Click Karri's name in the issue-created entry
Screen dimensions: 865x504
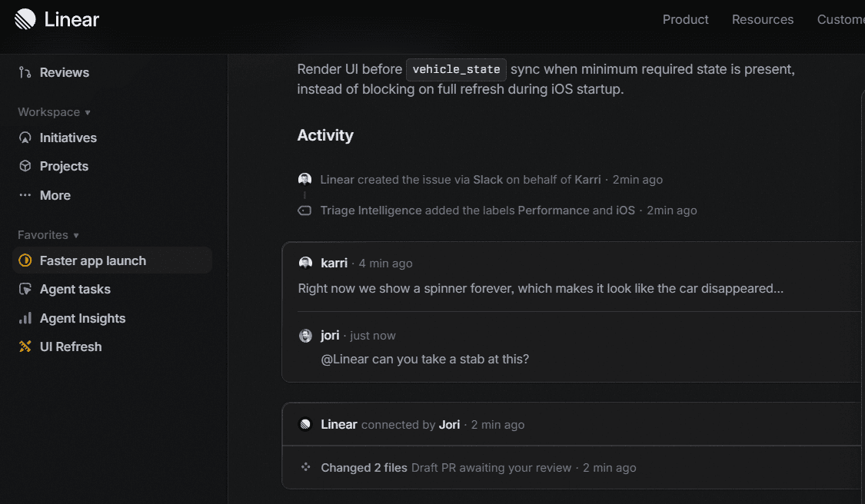(587, 180)
